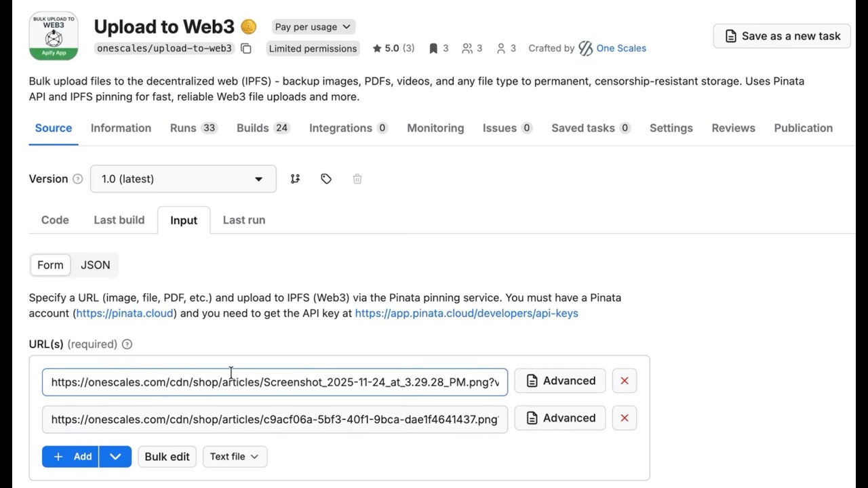Image resolution: width=868 pixels, height=488 pixels.
Task: Open the Issues tab
Action: 507,128
